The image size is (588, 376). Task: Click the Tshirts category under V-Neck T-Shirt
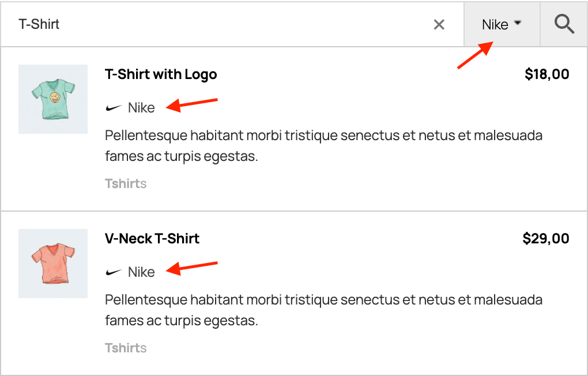[126, 348]
